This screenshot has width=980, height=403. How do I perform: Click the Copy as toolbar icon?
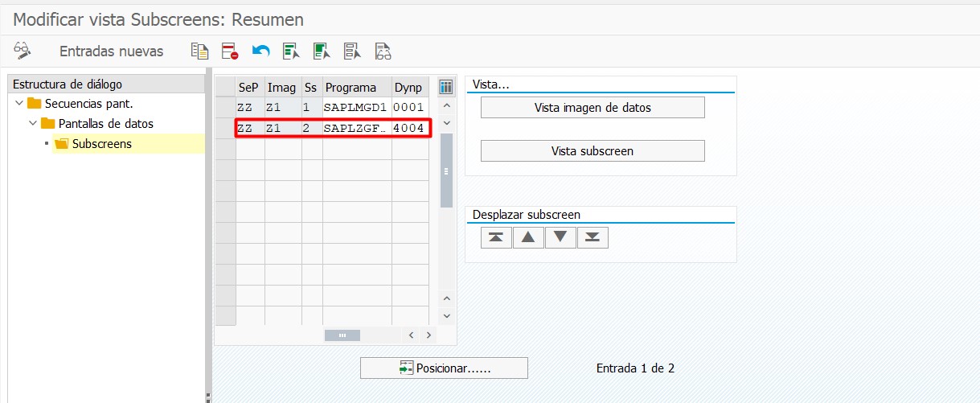[x=199, y=51]
